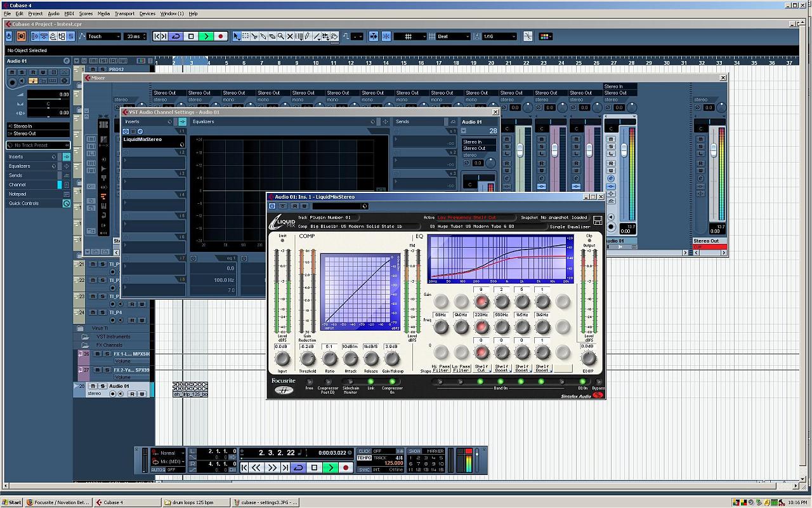
Task: Toggle the Cycle loop button in the toolbar
Action: (x=176, y=37)
